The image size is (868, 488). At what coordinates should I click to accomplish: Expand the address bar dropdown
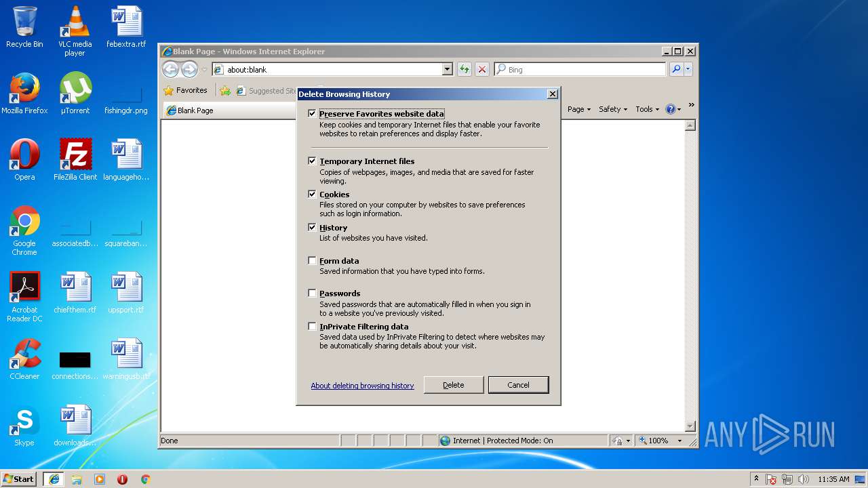click(447, 69)
